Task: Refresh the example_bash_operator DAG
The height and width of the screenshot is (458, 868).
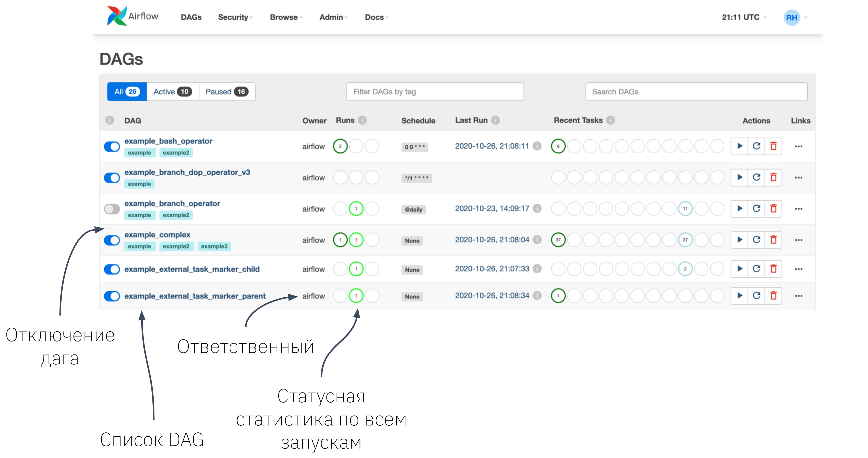Action: click(757, 146)
